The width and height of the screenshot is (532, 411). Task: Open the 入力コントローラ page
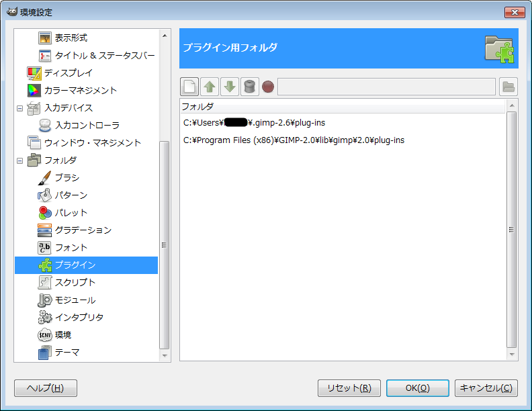tap(87, 126)
